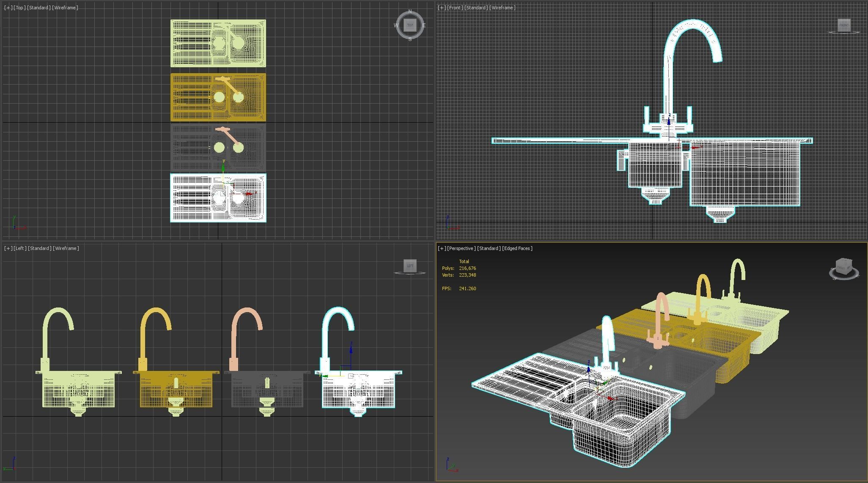868x483 pixels.
Task: Open the [Perspective] point-of-view label menu
Action: coord(461,248)
